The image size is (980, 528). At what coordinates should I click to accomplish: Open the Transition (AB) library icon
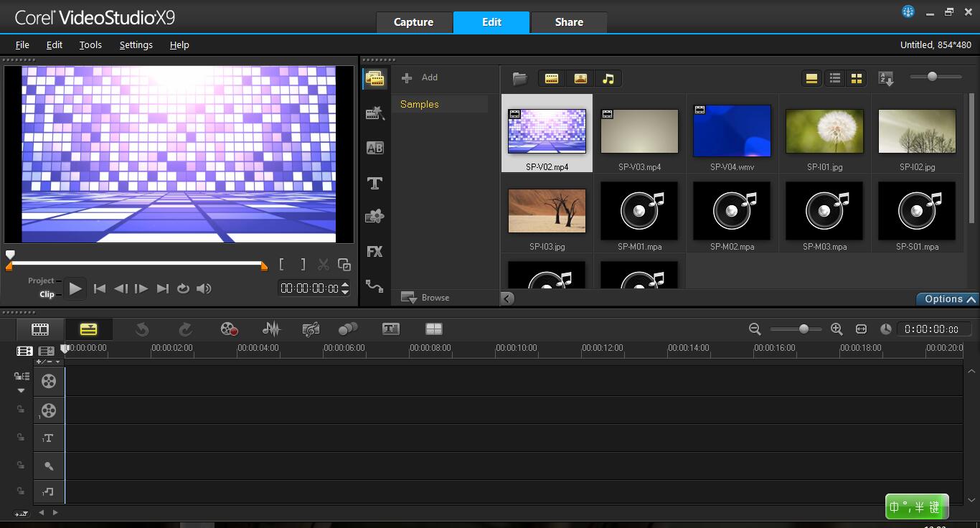pos(374,148)
